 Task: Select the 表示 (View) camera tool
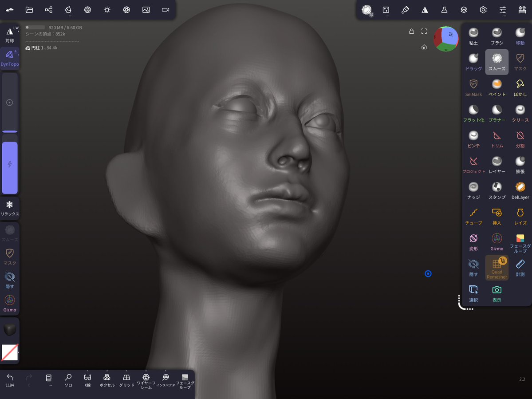(497, 294)
